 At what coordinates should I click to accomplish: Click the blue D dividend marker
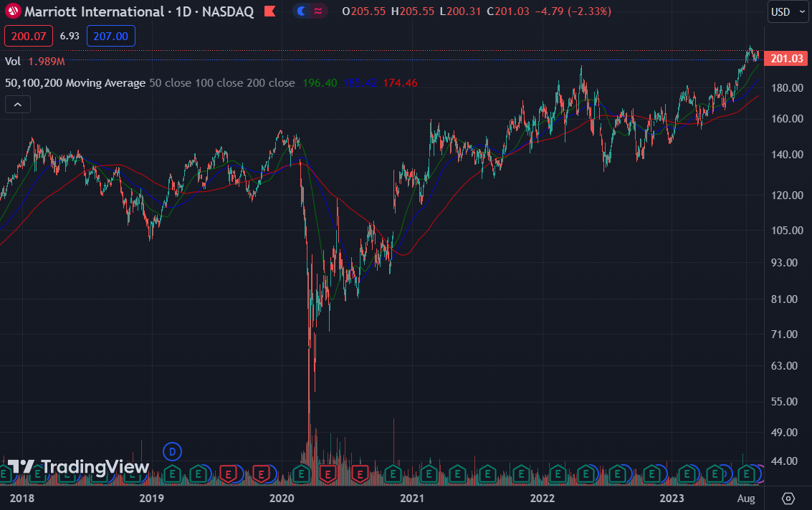coord(173,451)
